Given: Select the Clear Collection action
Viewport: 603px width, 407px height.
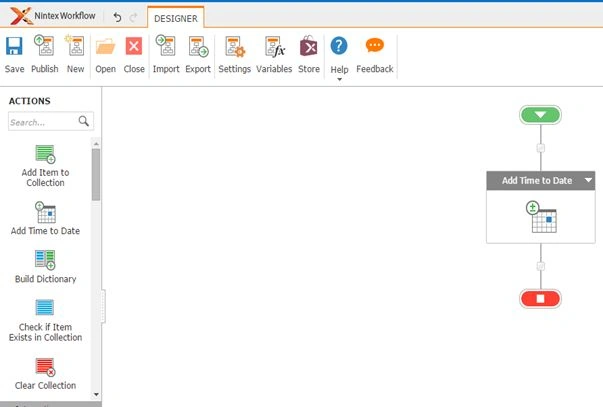Looking at the screenshot, I should point(45,374).
